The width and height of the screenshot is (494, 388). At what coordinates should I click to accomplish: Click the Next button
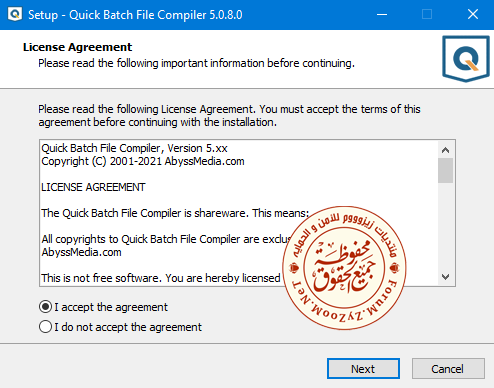point(363,369)
